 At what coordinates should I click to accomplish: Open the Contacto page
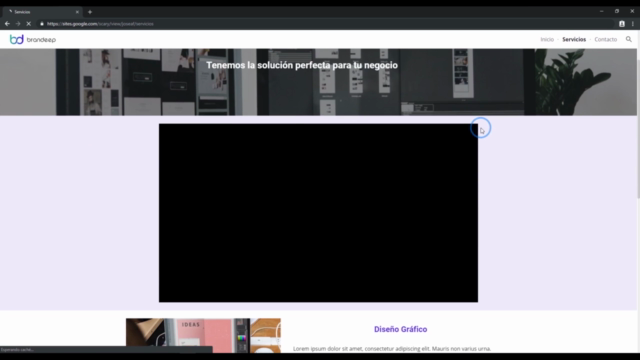605,39
